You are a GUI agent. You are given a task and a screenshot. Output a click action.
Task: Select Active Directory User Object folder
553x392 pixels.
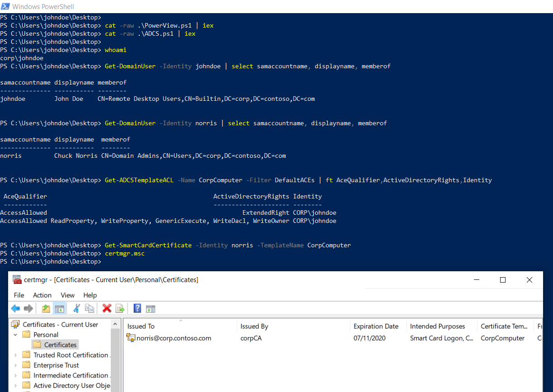pos(71,385)
